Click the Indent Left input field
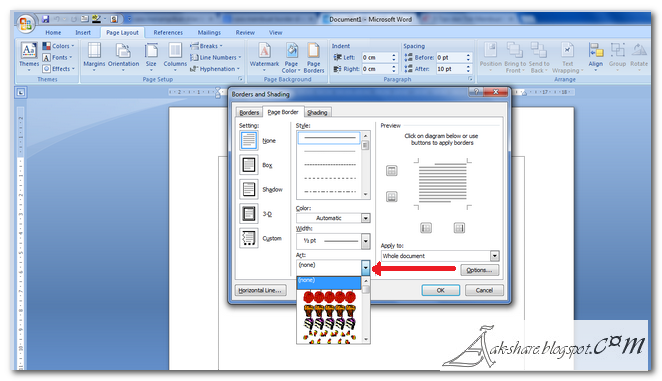Screen dimensions: 662x381 (376, 57)
